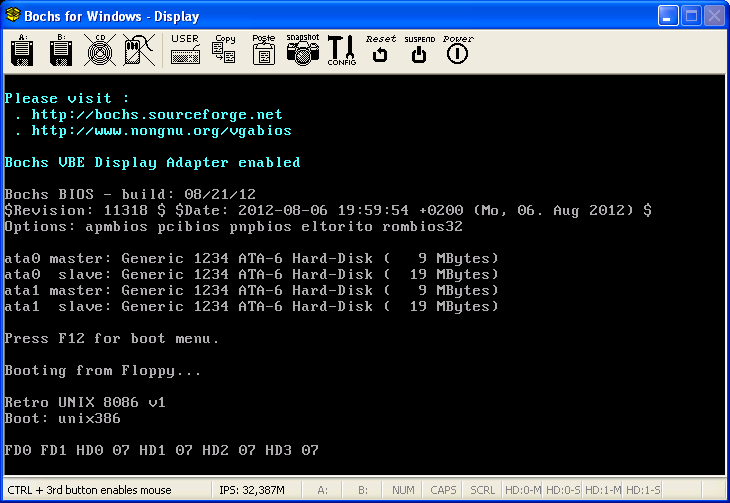
Task: Click the USER keyboard shortcut button
Action: [x=185, y=49]
